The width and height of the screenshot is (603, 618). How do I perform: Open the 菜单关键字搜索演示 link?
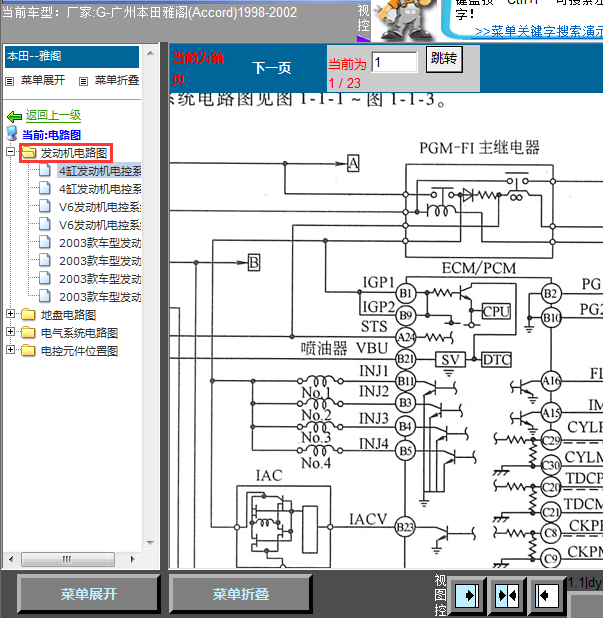pyautogui.click(x=539, y=31)
